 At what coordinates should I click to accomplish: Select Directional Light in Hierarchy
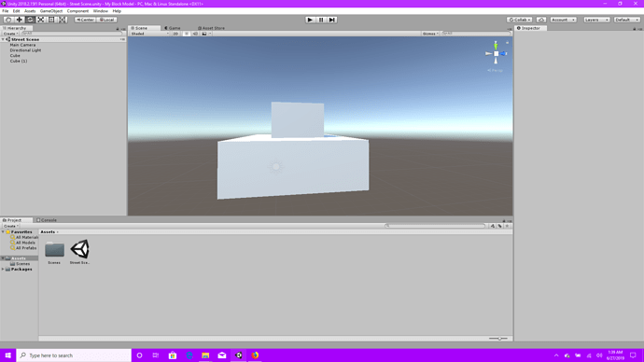pyautogui.click(x=25, y=50)
